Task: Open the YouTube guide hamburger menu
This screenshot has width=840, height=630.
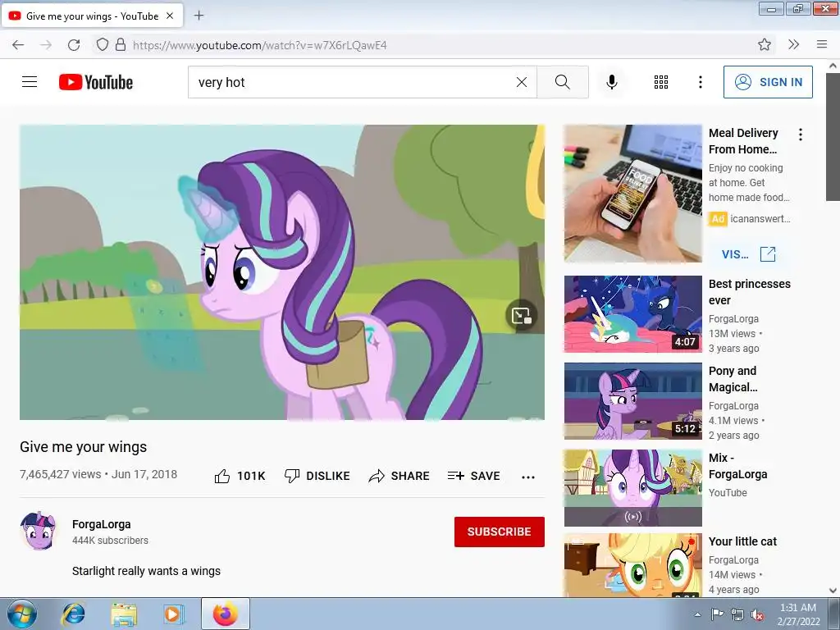Action: (30, 82)
